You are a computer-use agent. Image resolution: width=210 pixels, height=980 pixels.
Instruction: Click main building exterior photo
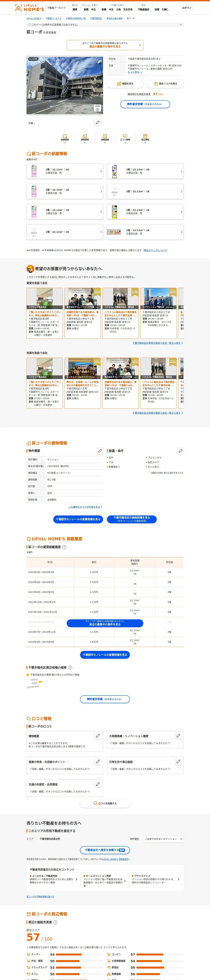tap(65, 86)
